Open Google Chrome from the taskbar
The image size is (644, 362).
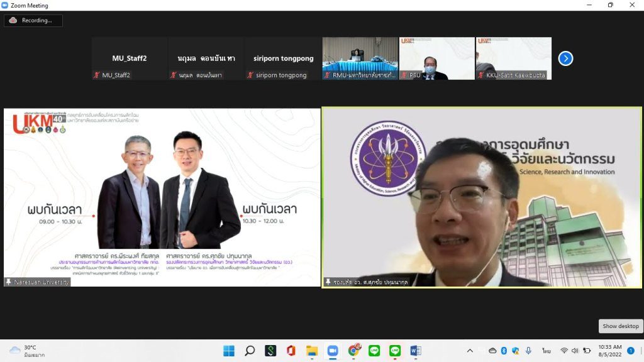[x=353, y=351]
